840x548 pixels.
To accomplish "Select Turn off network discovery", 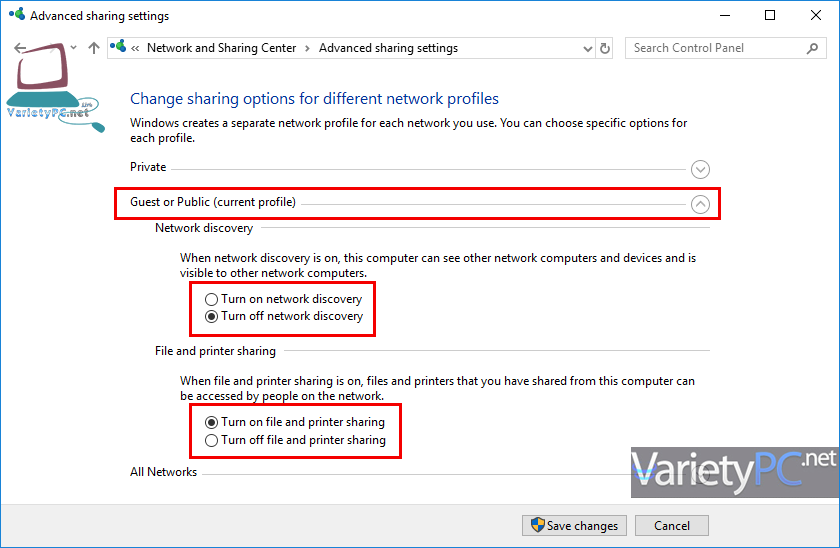I will coord(284,316).
